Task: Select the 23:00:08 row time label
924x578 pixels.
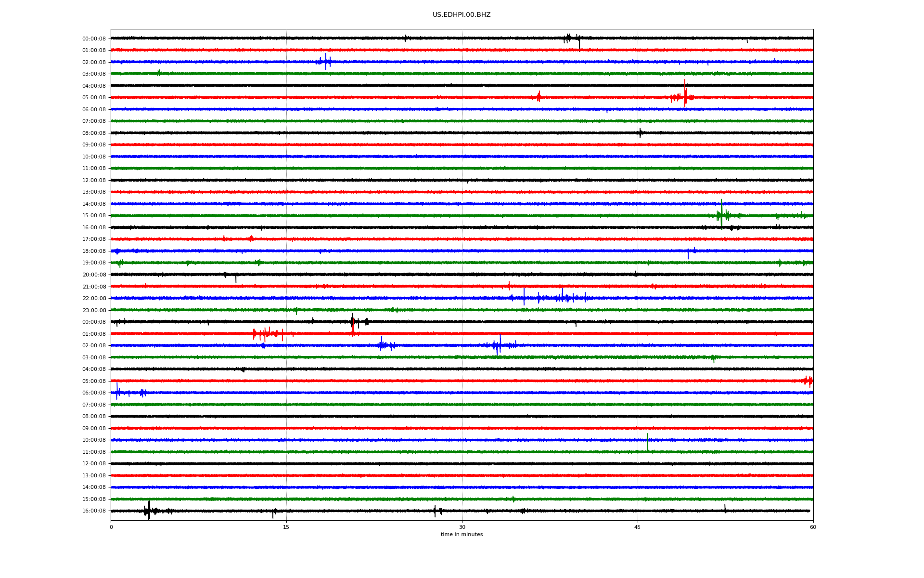Action: 94,310
